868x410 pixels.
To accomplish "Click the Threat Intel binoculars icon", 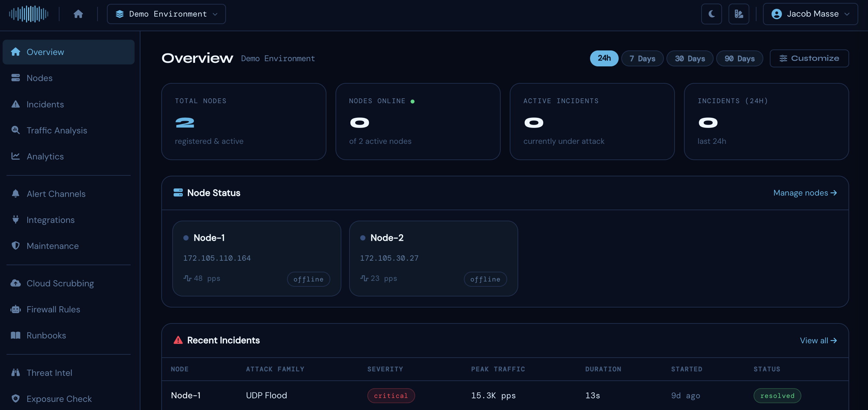I will coord(16,373).
